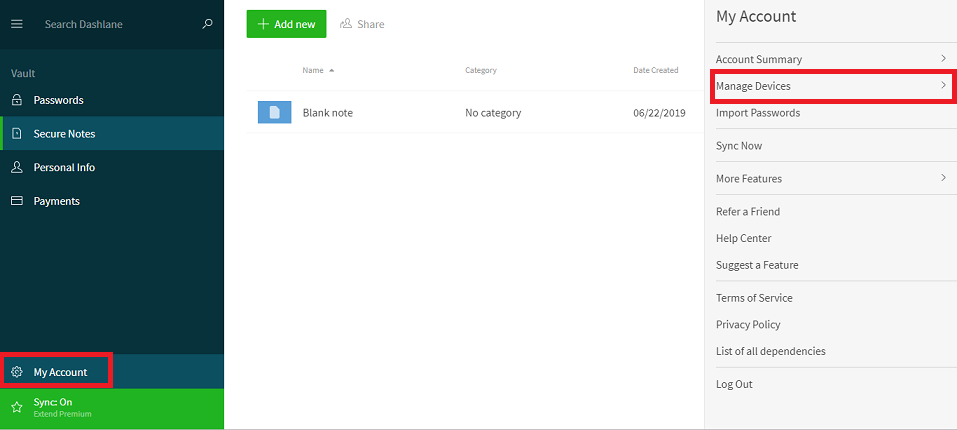Open the hamburger menu icon
The height and width of the screenshot is (430, 957).
pos(17,24)
